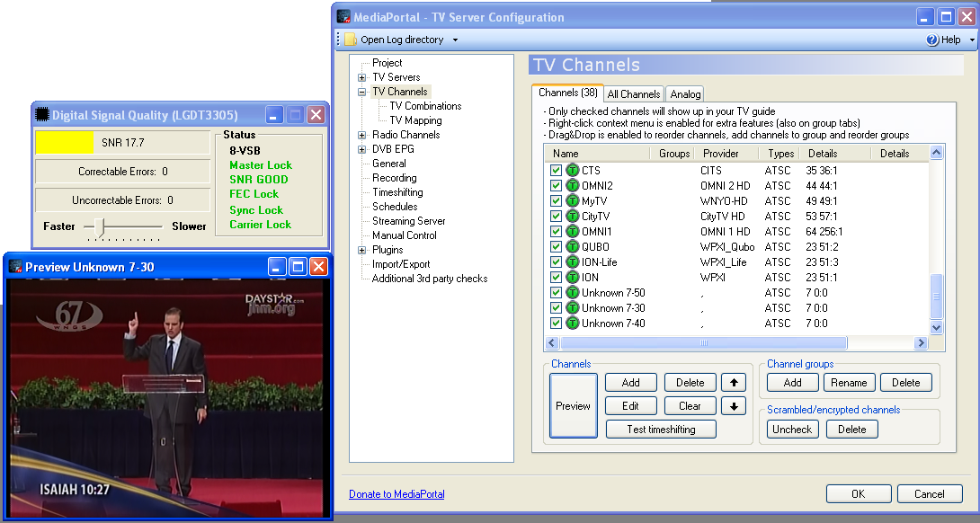Image resolution: width=980 pixels, height=523 pixels.
Task: Click the Preview Unknown 7-30 window icon
Action: [x=15, y=267]
